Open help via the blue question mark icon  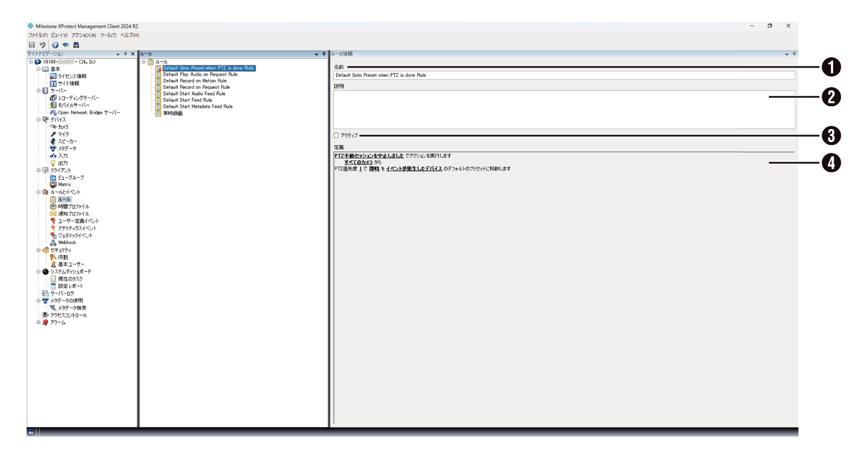tap(55, 45)
